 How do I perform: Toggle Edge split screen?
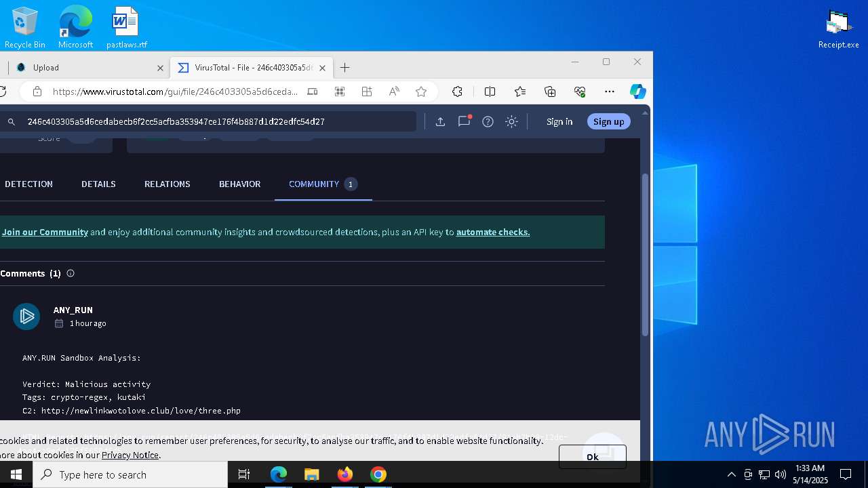click(x=490, y=91)
